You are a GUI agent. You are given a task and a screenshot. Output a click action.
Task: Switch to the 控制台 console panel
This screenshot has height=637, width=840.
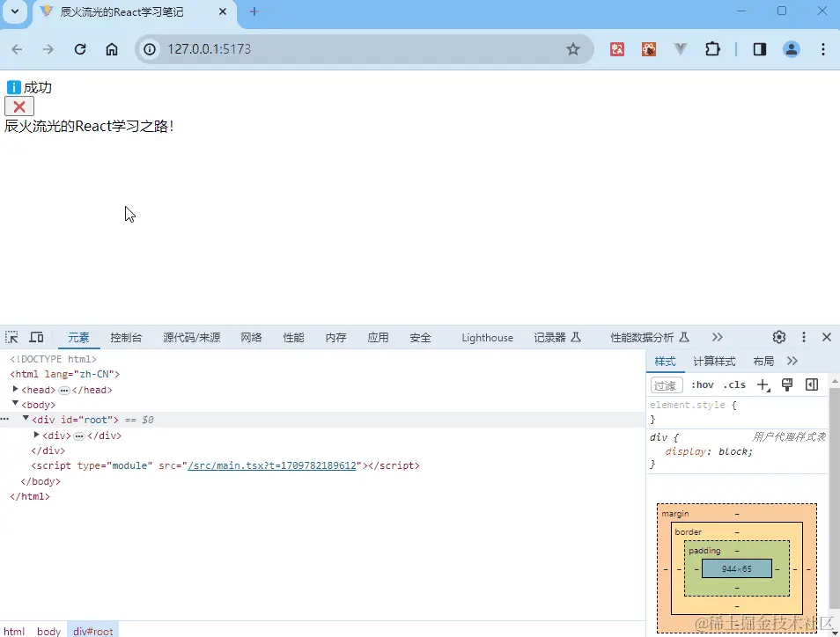(x=126, y=337)
